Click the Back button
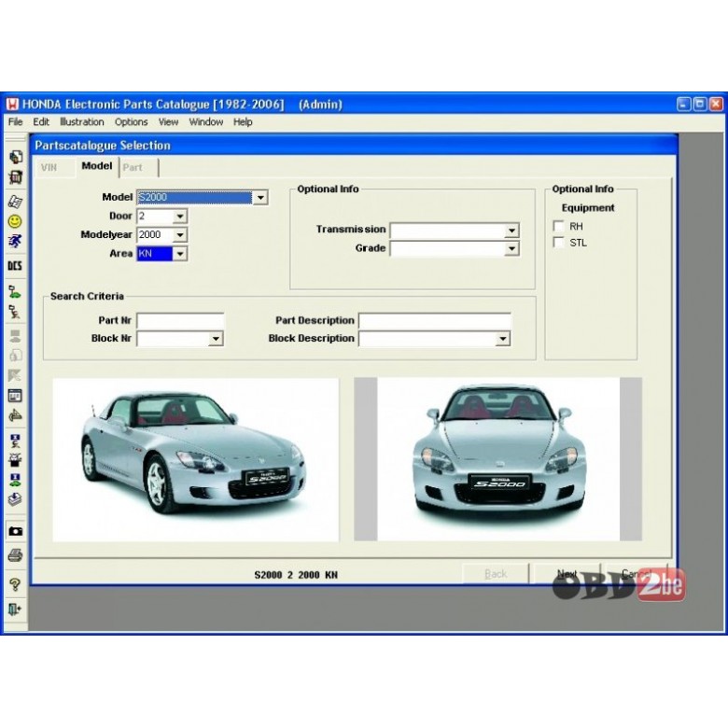 (496, 574)
